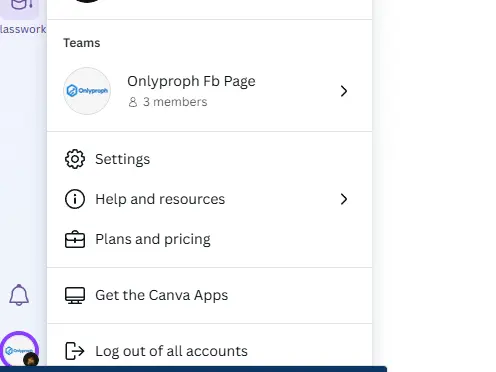Open notifications with the bell icon
This screenshot has width=496, height=372.
coord(19,295)
